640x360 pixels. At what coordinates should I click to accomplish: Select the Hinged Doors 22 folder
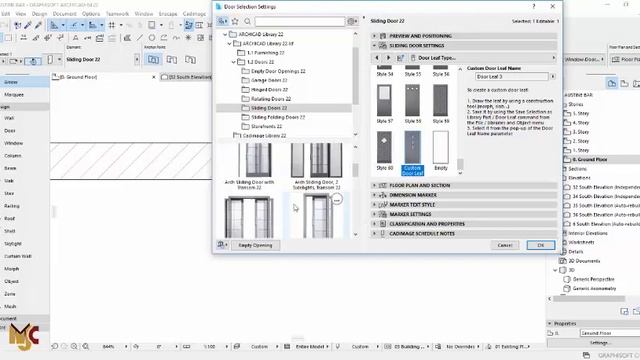coord(269,89)
